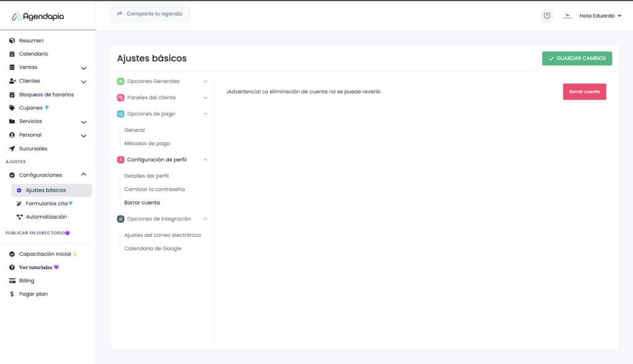Open the help chat icon in header
Screen dimensions: 633x364
click(546, 16)
